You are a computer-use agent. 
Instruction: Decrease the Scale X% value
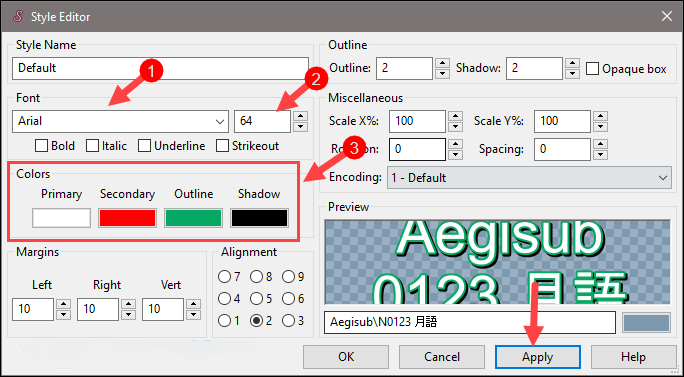(455, 127)
